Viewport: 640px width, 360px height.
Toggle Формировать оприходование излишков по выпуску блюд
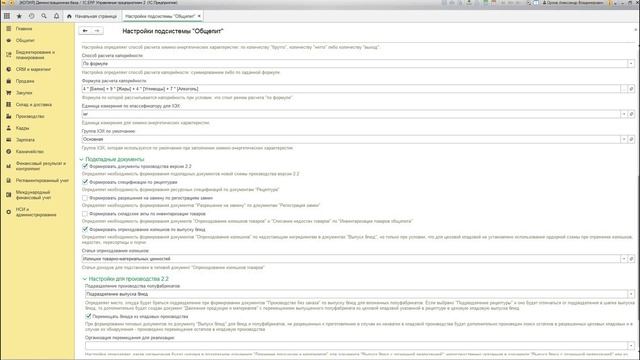pyautogui.click(x=85, y=229)
